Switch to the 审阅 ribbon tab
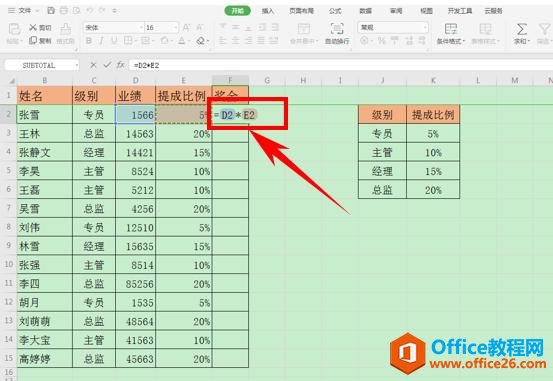This screenshot has height=381, width=553. [x=396, y=11]
